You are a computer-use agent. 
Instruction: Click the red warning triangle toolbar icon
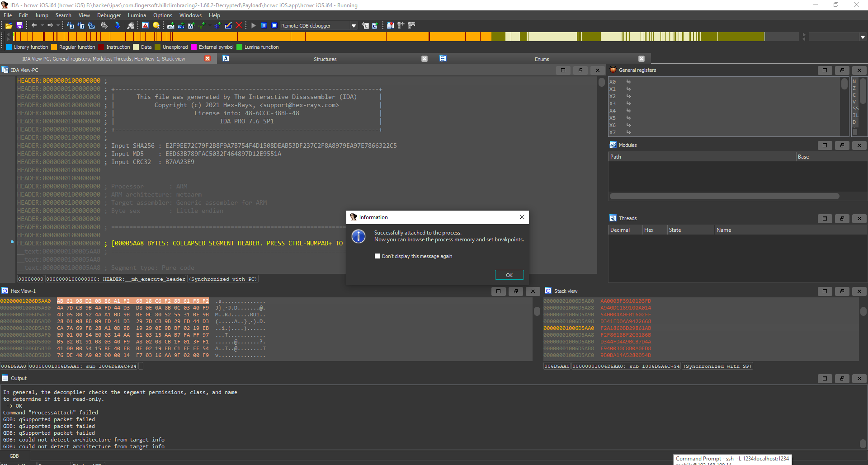(145, 26)
